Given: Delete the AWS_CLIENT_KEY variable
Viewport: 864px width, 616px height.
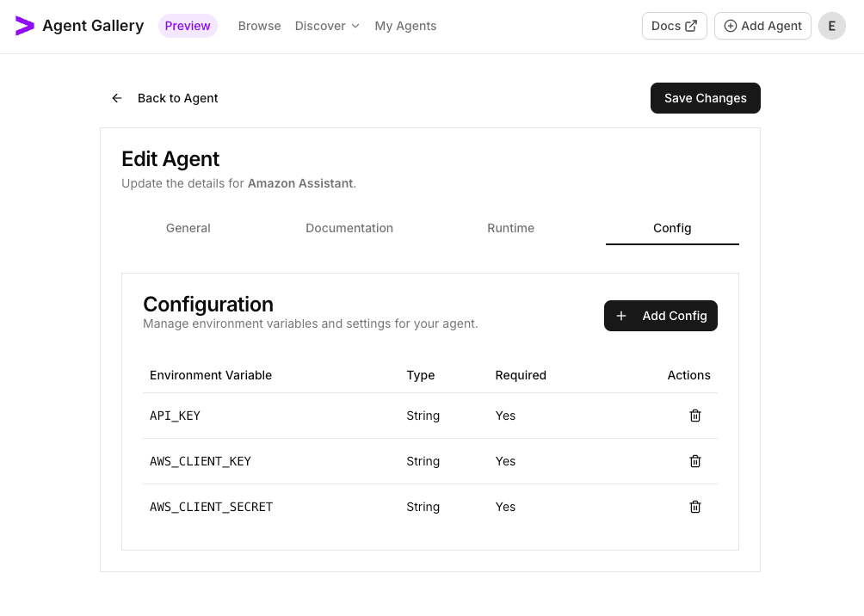Looking at the screenshot, I should 695,461.
